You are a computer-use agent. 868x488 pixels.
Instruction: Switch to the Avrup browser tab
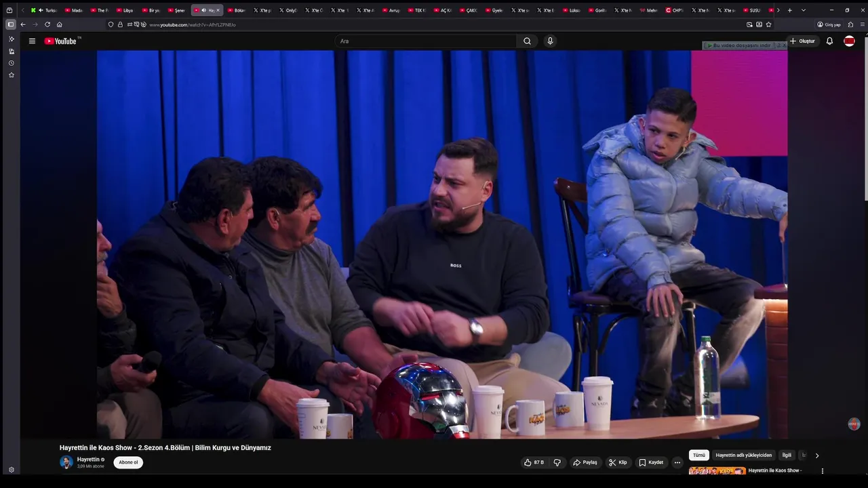(x=391, y=10)
